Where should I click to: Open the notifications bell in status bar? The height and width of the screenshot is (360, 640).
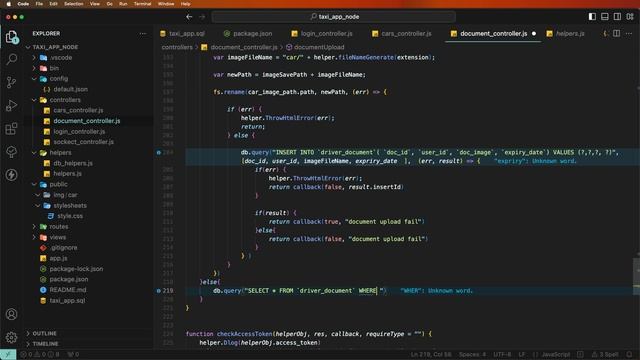(x=630, y=354)
